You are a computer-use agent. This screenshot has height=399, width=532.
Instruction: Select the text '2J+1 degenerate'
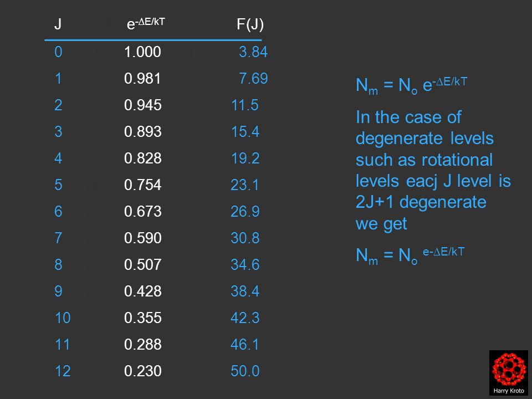(x=421, y=202)
